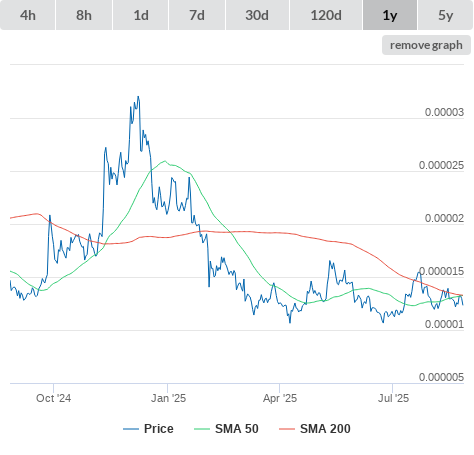Toggle the SMA 50 legend entry
474x455 pixels.
226,429
